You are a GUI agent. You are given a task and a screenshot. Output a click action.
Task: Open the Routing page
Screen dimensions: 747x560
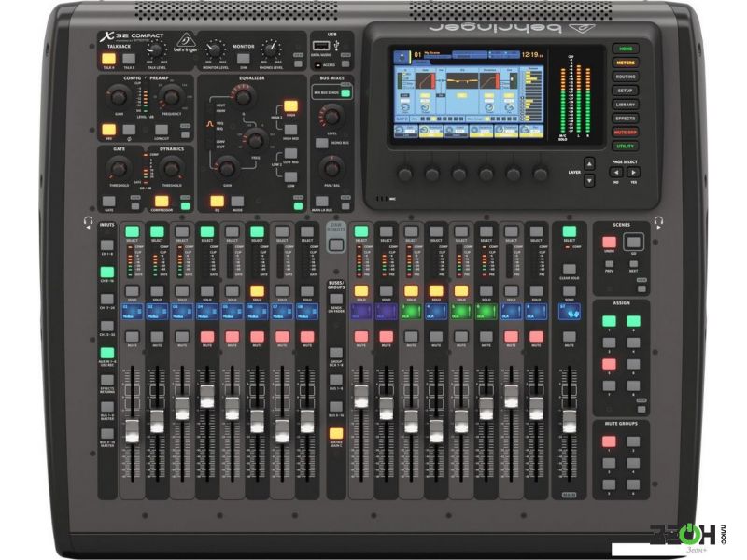pos(626,77)
